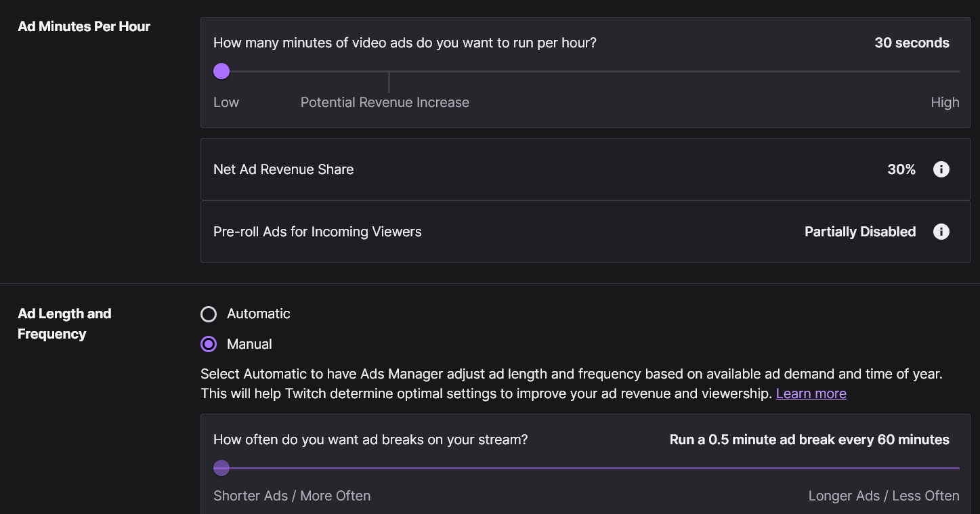Click the Low label under ad minutes slider
The width and height of the screenshot is (980, 514).
pyautogui.click(x=226, y=102)
